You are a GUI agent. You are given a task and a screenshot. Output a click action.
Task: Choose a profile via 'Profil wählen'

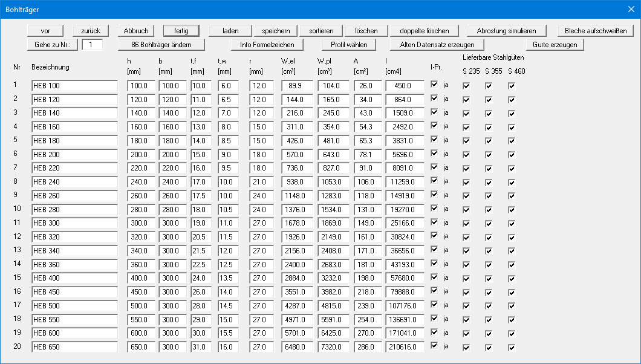point(348,45)
